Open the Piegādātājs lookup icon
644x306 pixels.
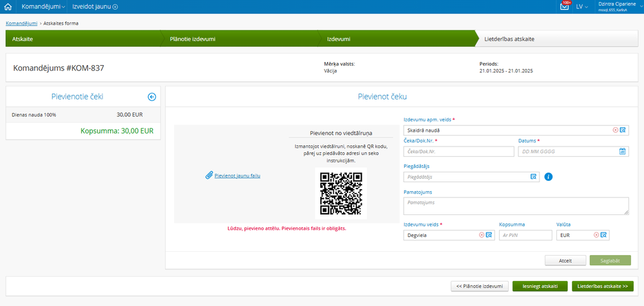click(x=534, y=177)
